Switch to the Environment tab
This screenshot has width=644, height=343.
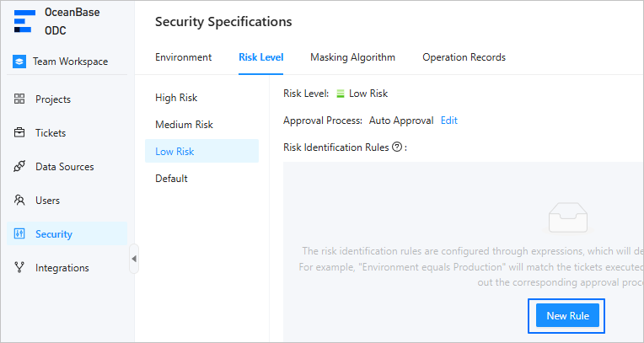183,57
